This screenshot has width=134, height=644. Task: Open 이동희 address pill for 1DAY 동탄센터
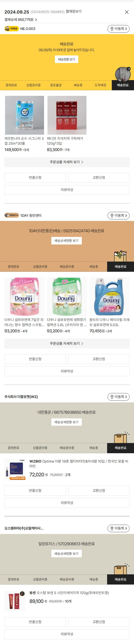(x=118, y=215)
